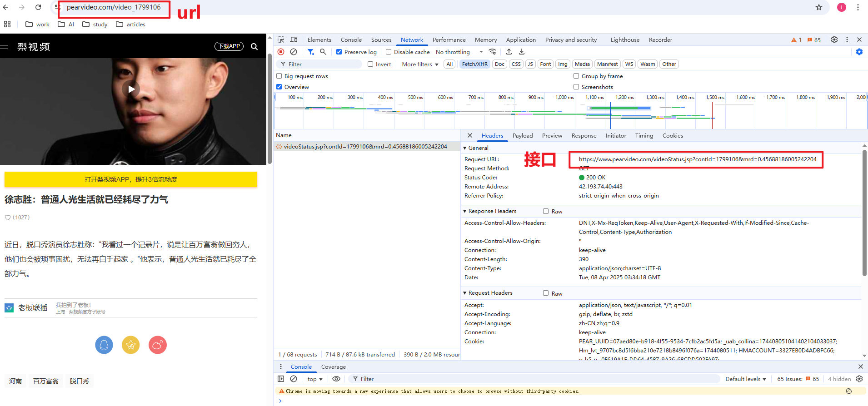Open network panel settings blue gear

859,52
